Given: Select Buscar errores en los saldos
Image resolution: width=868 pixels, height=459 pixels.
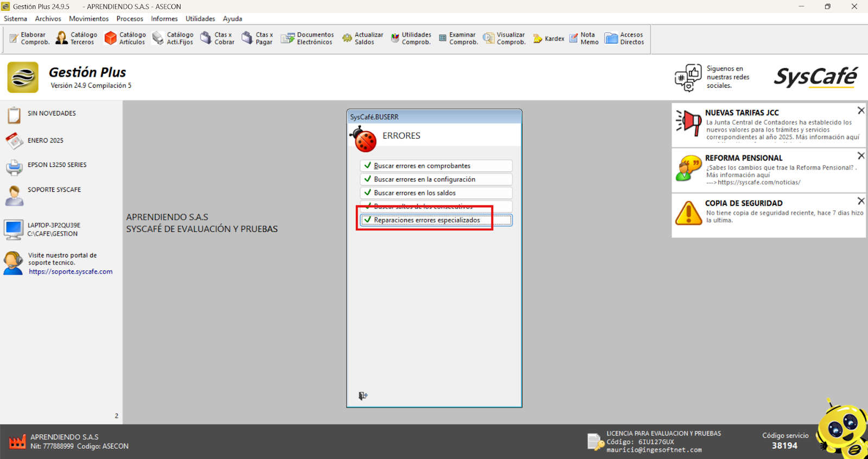Looking at the screenshot, I should (414, 193).
